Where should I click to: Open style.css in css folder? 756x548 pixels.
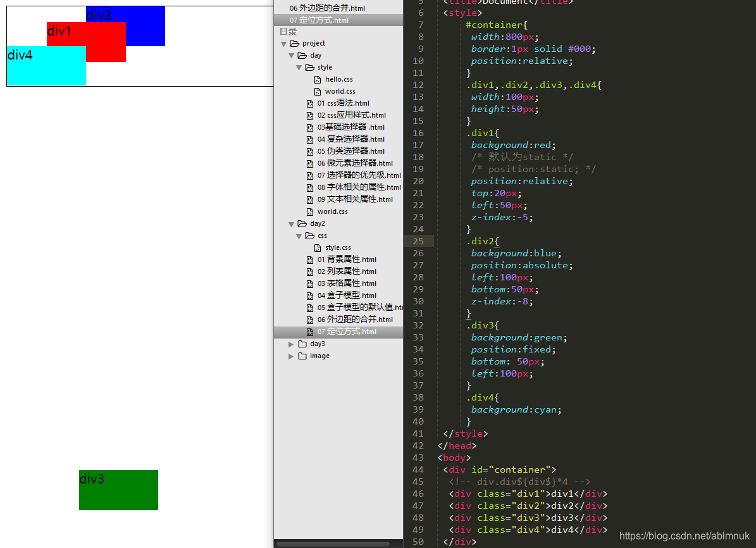338,248
